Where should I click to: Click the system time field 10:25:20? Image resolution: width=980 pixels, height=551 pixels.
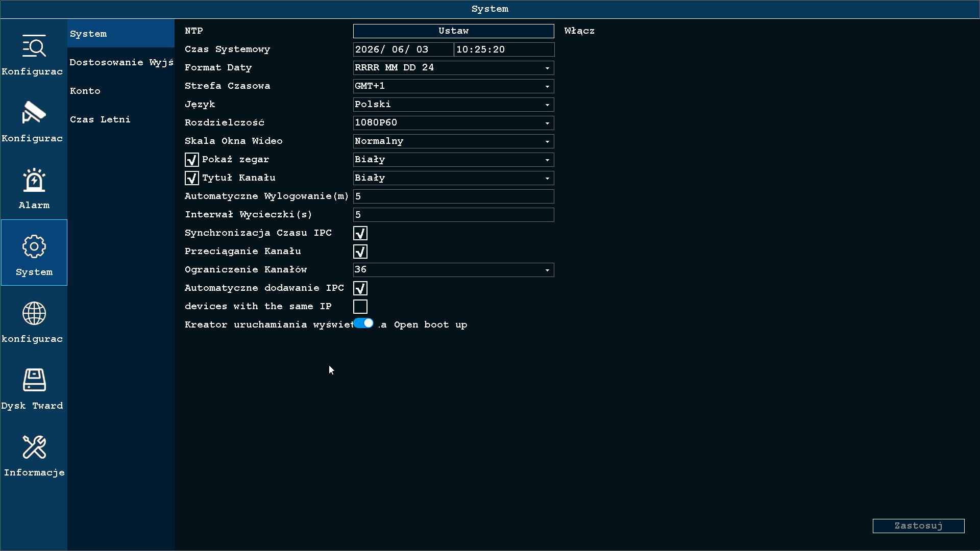click(504, 49)
